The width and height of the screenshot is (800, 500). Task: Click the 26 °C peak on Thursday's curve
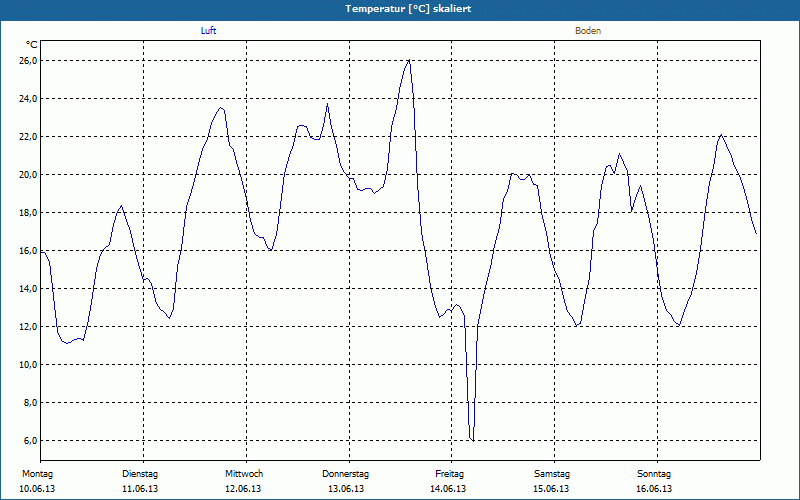(409, 61)
